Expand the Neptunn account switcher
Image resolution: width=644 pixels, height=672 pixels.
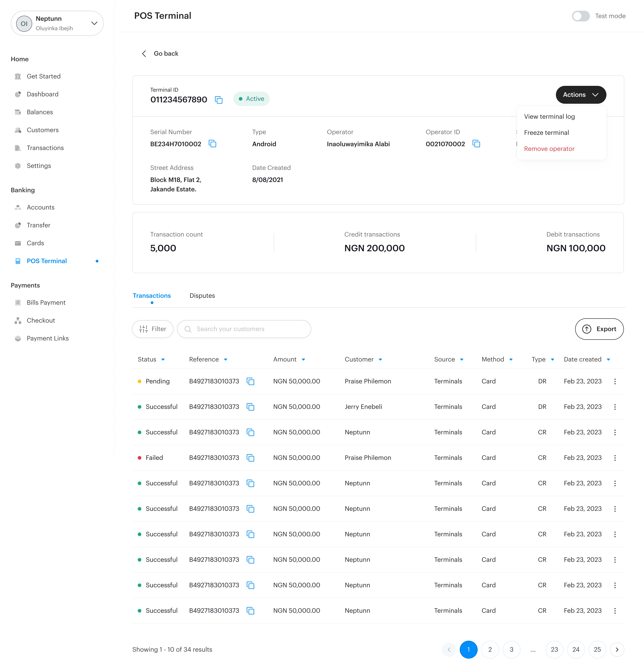(94, 23)
